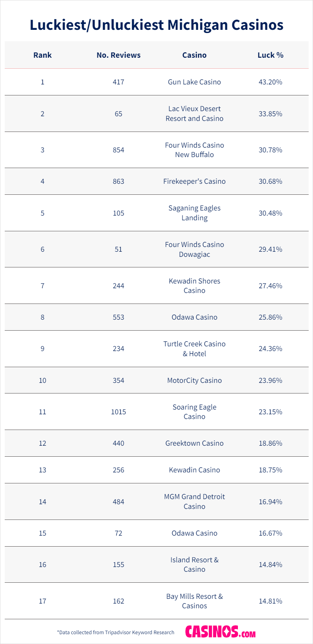Click Kewadin Shores Casino entry
The height and width of the screenshot is (644, 313).
(x=194, y=286)
